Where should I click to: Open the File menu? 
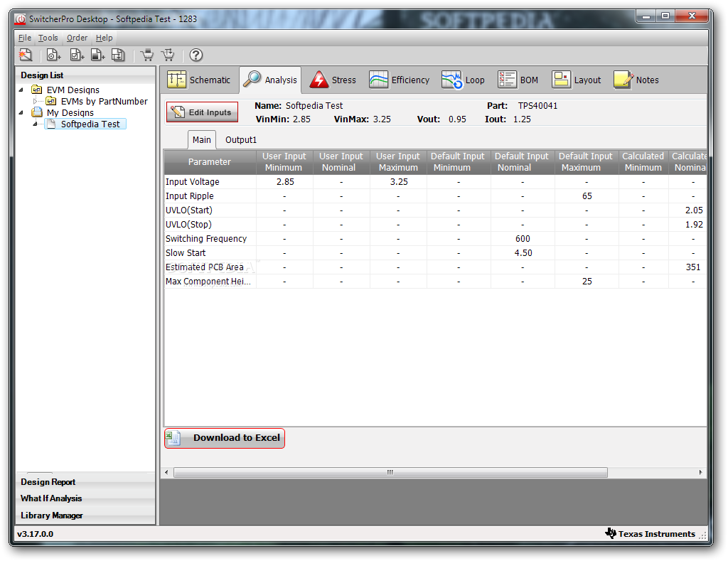pyautogui.click(x=25, y=38)
